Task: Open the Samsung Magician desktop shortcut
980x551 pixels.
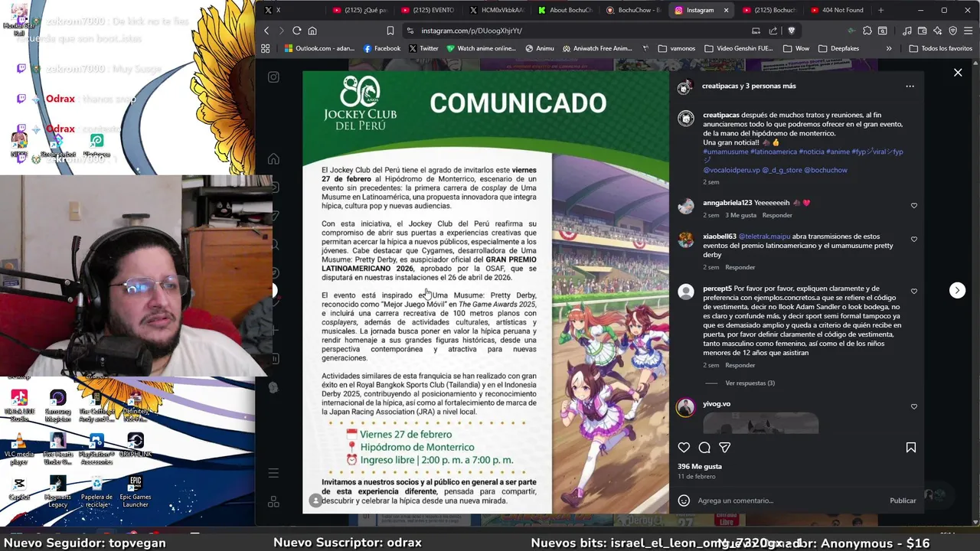Action: click(57, 406)
